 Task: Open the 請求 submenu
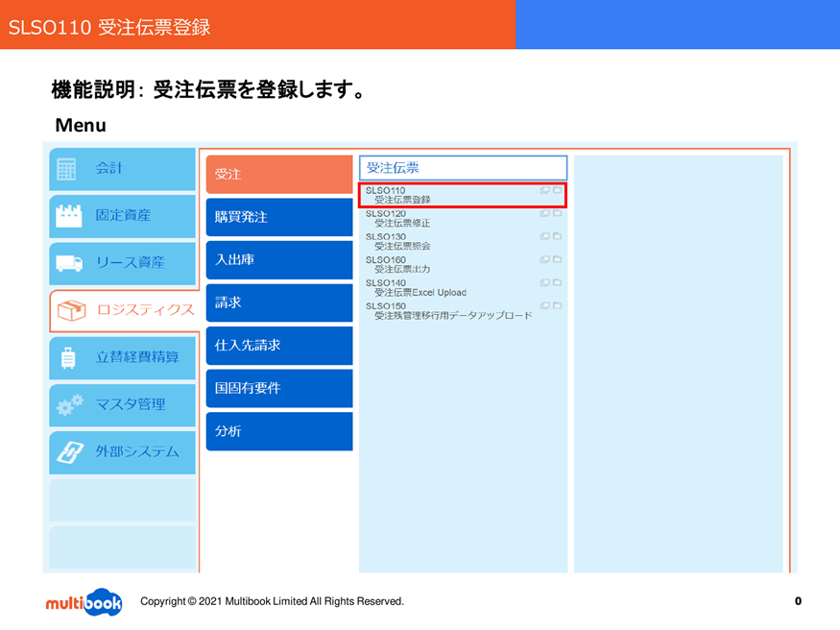[279, 303]
